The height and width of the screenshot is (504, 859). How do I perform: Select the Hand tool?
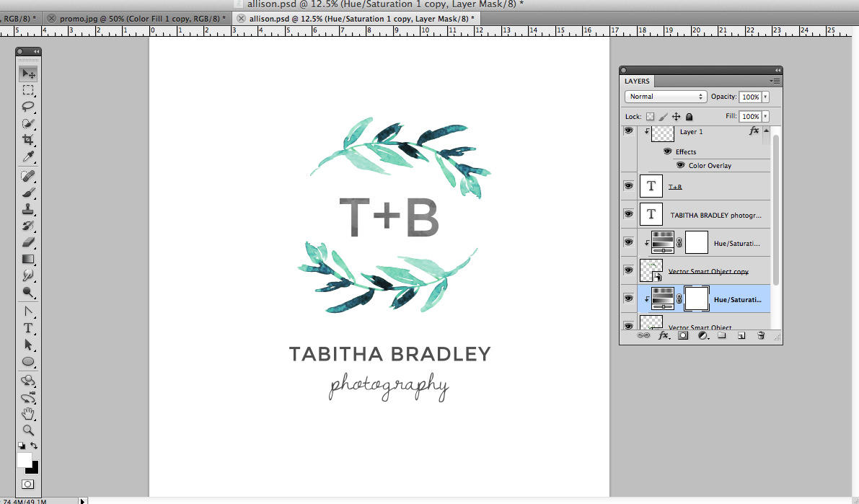pyautogui.click(x=28, y=414)
